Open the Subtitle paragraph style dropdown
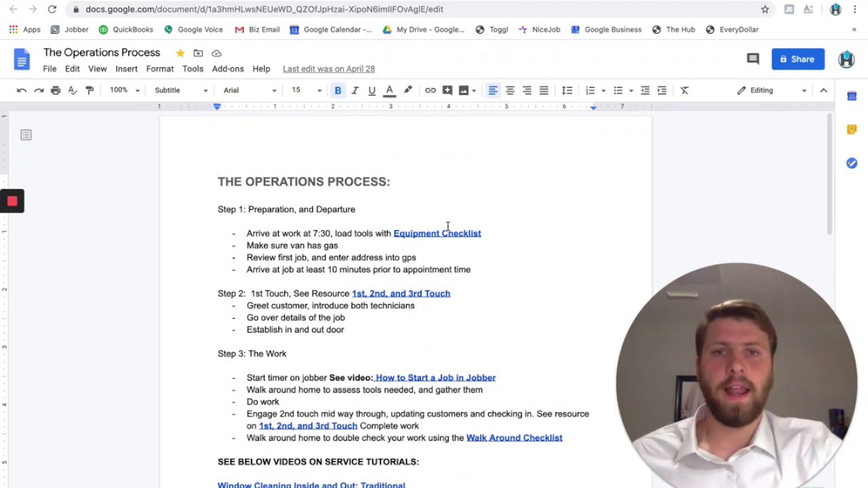Viewport: 868px width, 488px height. (180, 90)
